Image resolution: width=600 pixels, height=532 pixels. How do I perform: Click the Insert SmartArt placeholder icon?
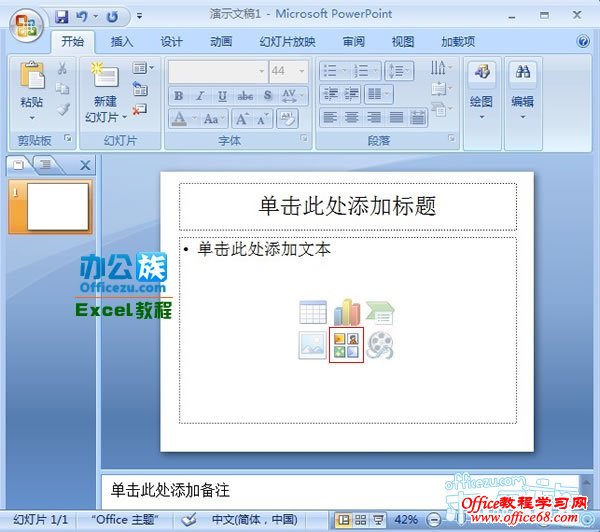[379, 312]
